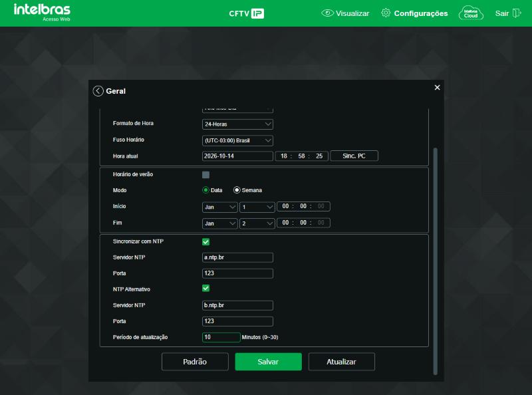This screenshot has width=532, height=395.
Task: Click the Salvar button
Action: pos(268,362)
